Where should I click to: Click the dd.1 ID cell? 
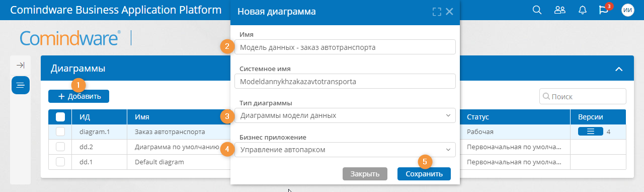point(100,162)
